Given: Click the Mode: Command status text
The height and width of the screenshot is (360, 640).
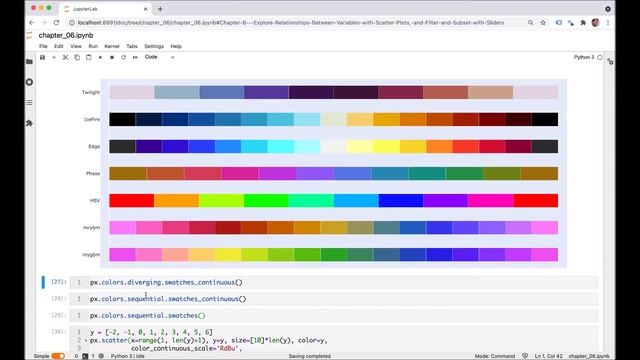Looking at the screenshot, I should pyautogui.click(x=495, y=356).
